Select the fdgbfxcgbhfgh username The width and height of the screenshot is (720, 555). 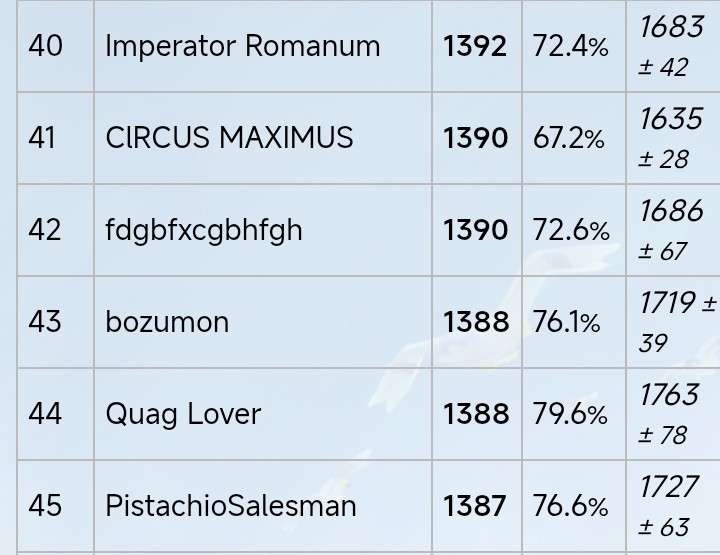[x=203, y=230]
